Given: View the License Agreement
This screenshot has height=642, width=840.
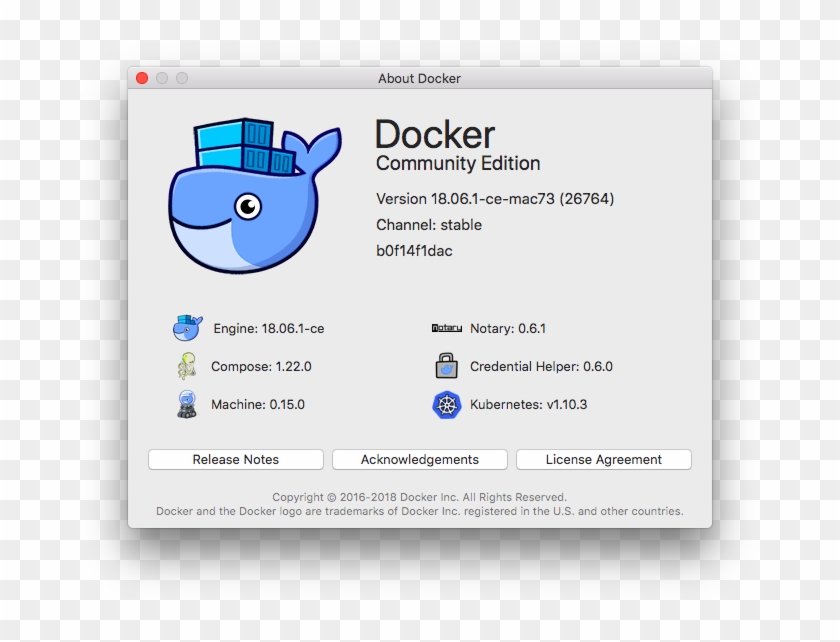Looking at the screenshot, I should pyautogui.click(x=604, y=459).
